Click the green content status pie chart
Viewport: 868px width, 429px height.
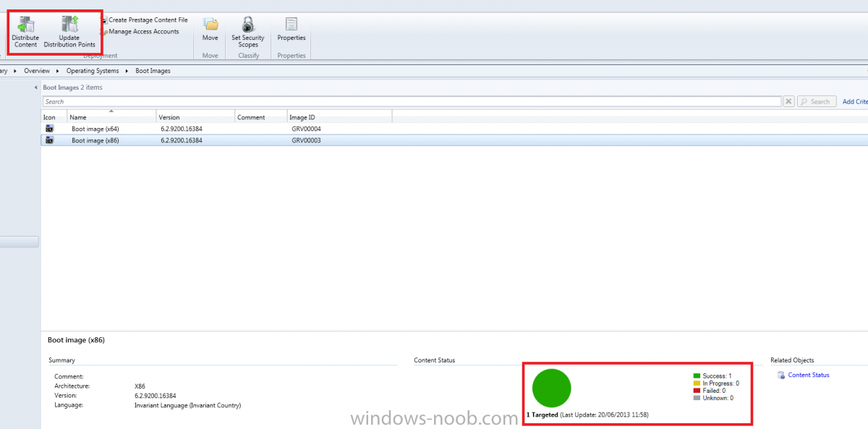[551, 388]
